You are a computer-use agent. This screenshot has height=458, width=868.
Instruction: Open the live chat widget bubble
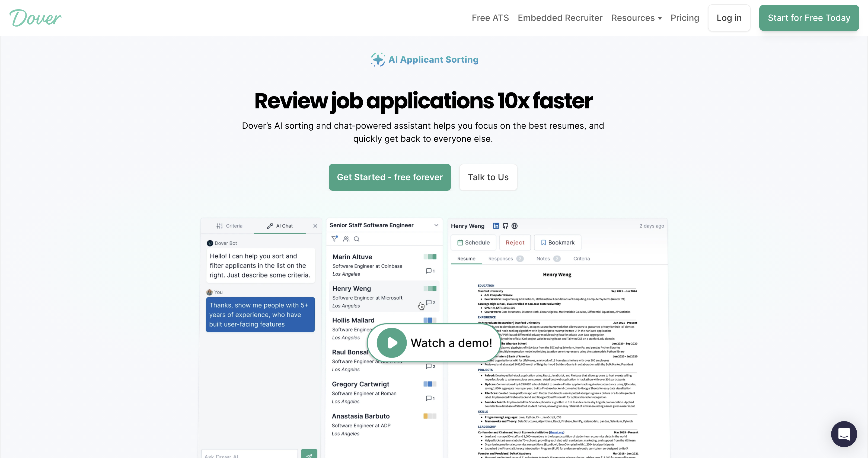point(844,434)
